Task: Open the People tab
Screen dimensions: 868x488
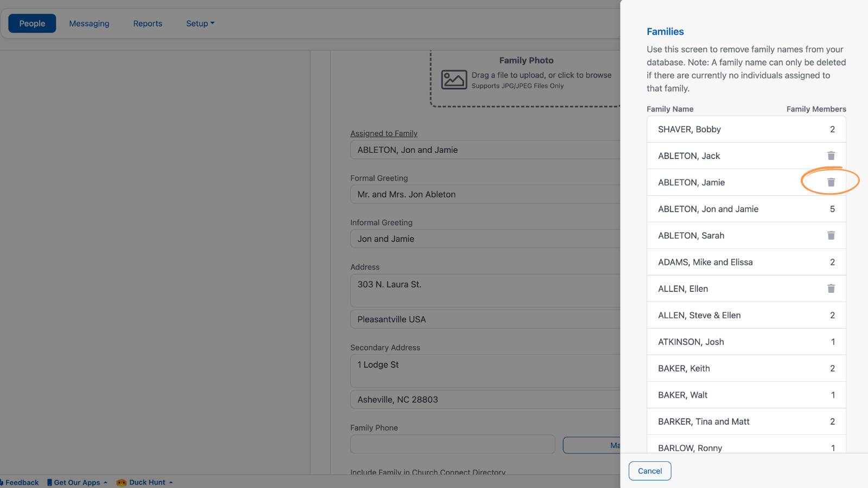Action: (32, 23)
